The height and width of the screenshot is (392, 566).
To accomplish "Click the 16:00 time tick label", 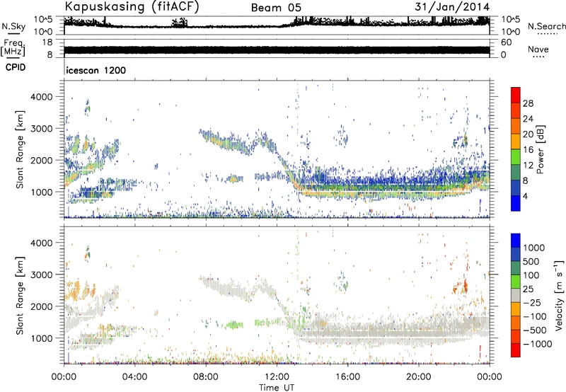I will 347,377.
